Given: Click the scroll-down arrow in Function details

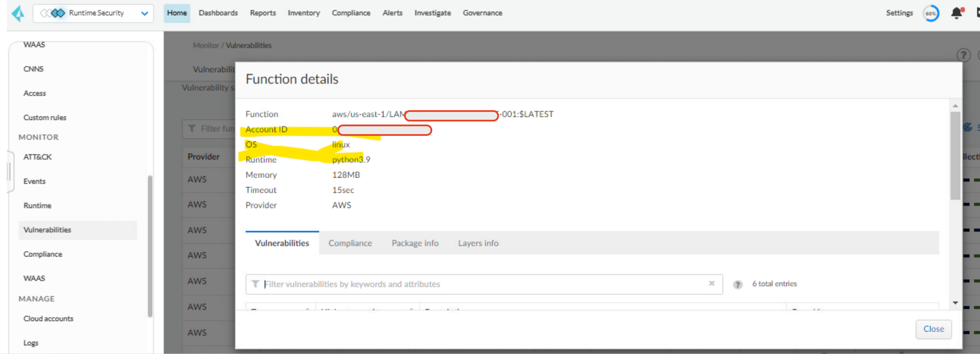Looking at the screenshot, I should coord(955,303).
